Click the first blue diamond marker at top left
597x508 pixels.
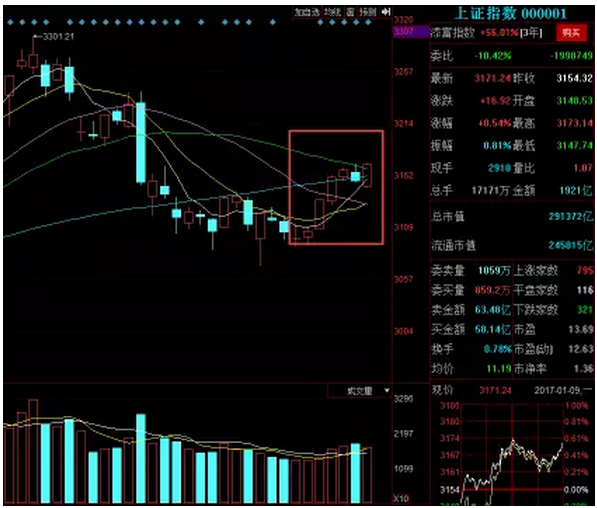point(10,22)
